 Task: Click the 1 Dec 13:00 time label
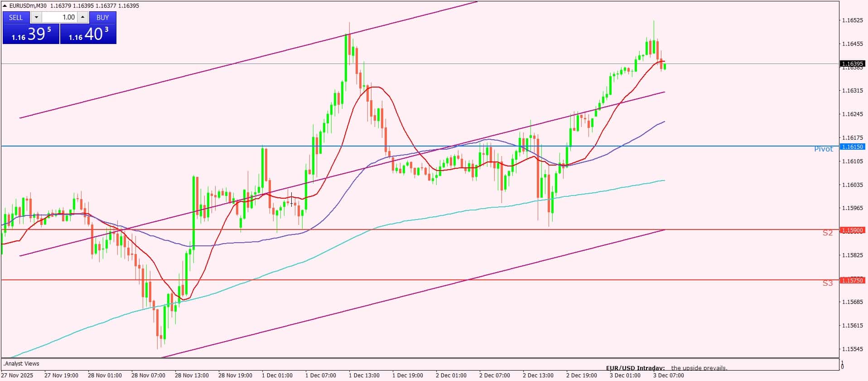tap(364, 376)
